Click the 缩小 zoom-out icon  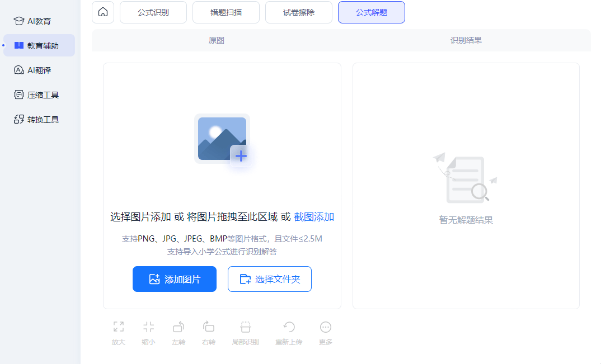coord(148,327)
